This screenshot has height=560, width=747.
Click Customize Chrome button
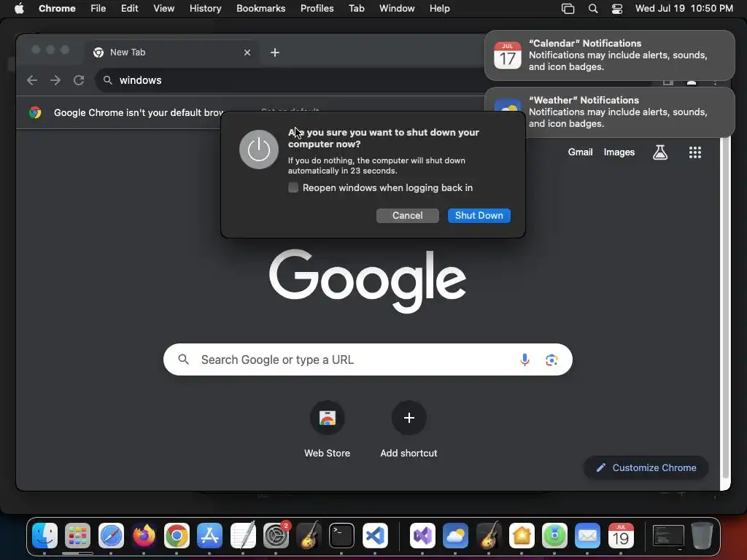pyautogui.click(x=646, y=467)
